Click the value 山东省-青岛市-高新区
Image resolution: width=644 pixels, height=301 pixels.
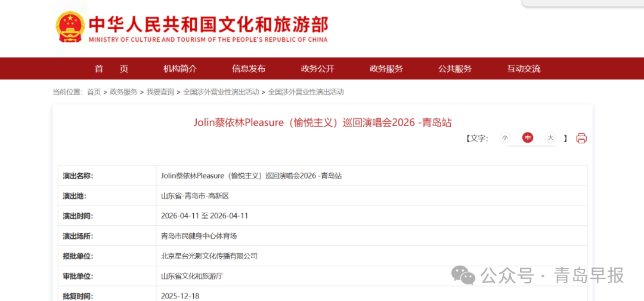point(194,196)
